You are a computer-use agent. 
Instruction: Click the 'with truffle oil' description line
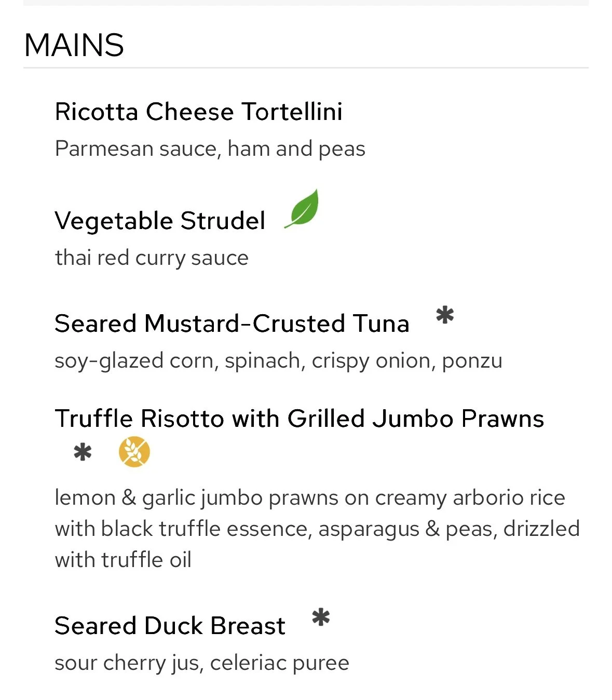point(124,560)
